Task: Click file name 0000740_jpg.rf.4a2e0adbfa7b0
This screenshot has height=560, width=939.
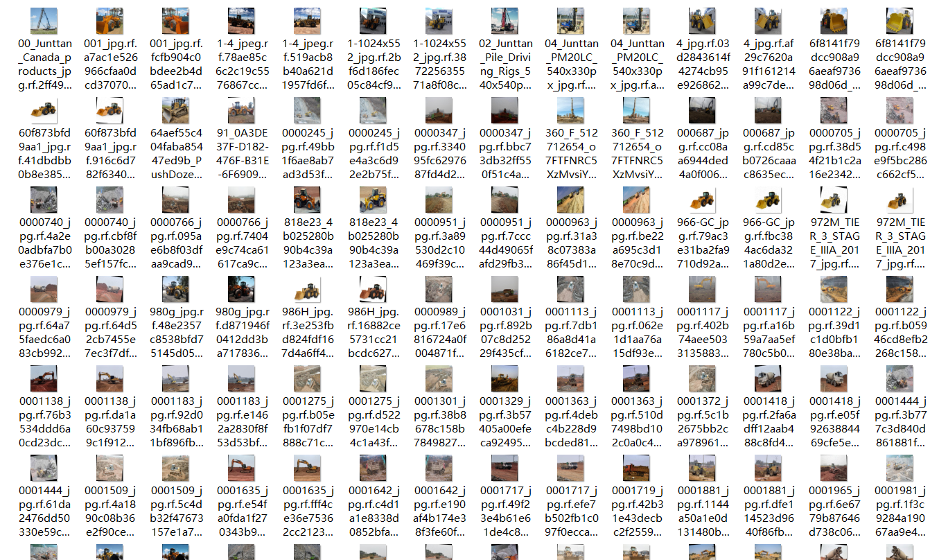Action: coord(44,243)
